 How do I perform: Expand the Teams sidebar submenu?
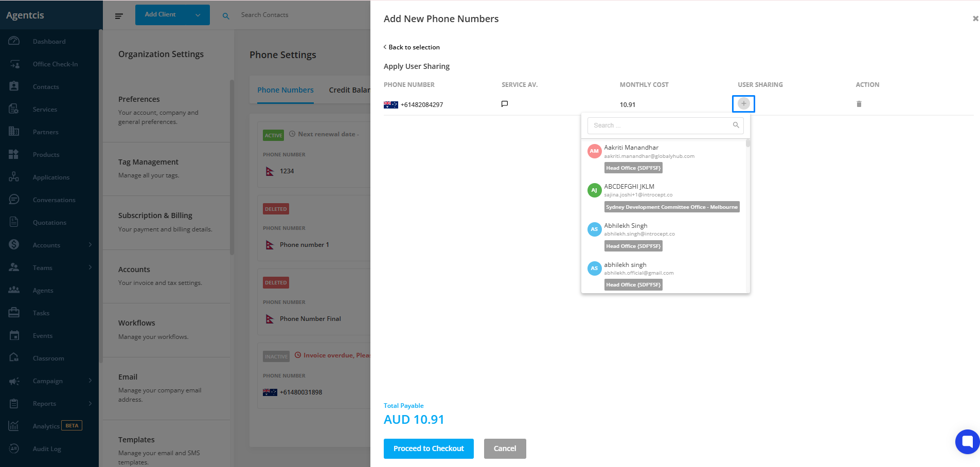[x=90, y=267]
